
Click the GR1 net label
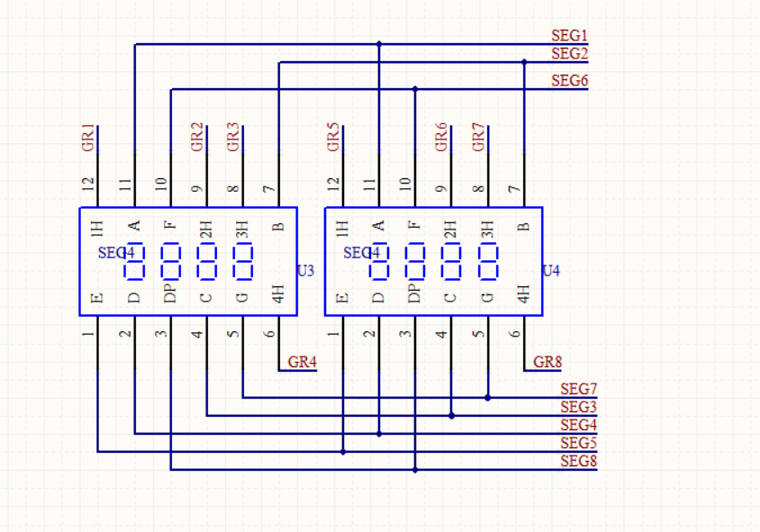pos(88,138)
